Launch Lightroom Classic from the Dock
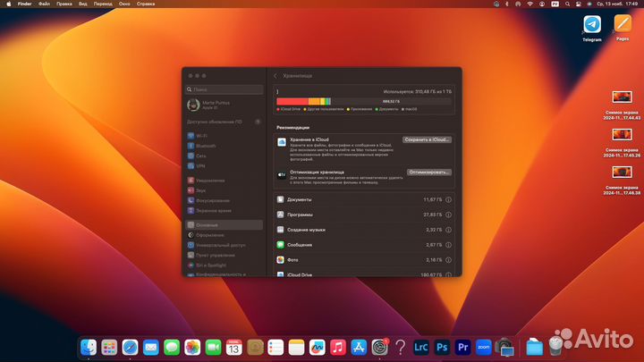This screenshot has width=644, height=362. [x=421, y=347]
